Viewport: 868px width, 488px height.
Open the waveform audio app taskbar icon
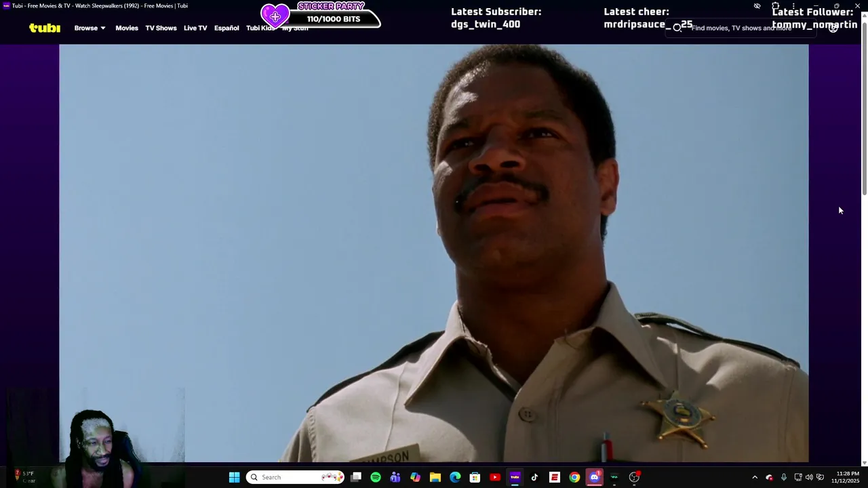coord(614,477)
